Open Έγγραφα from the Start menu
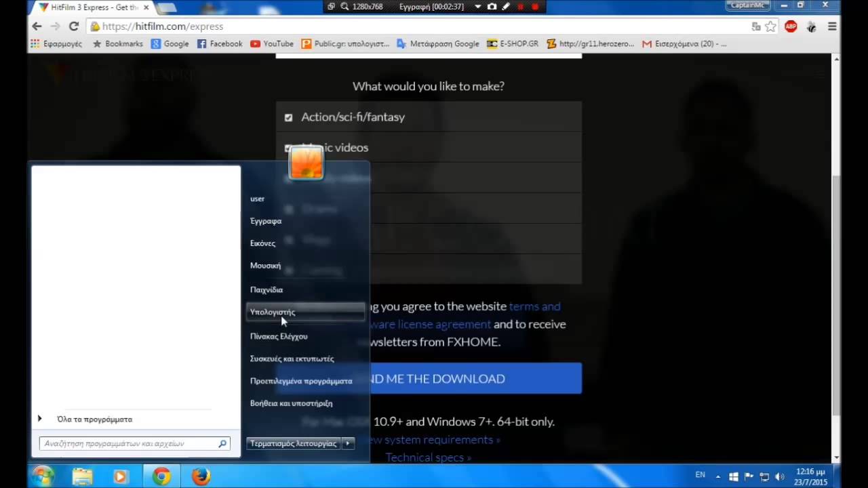 pyautogui.click(x=266, y=221)
